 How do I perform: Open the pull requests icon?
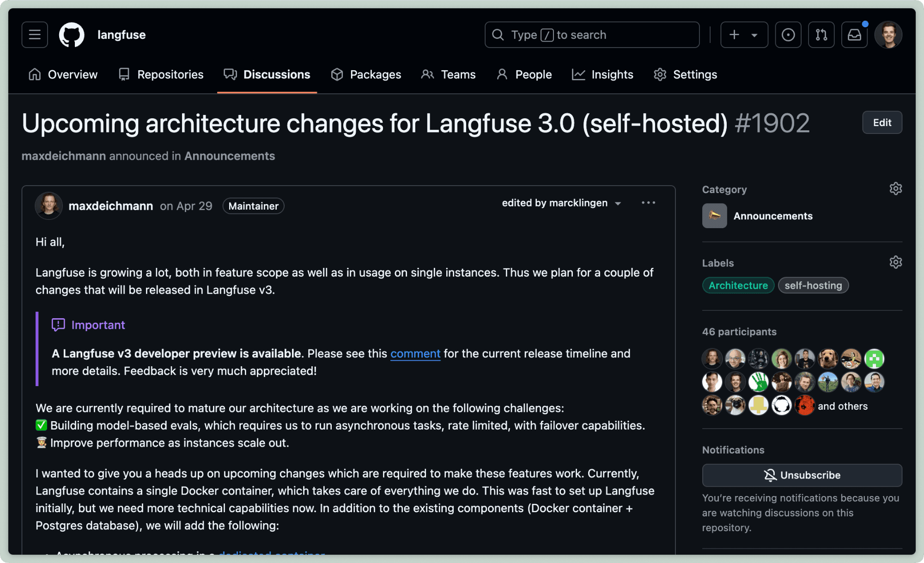tap(821, 34)
